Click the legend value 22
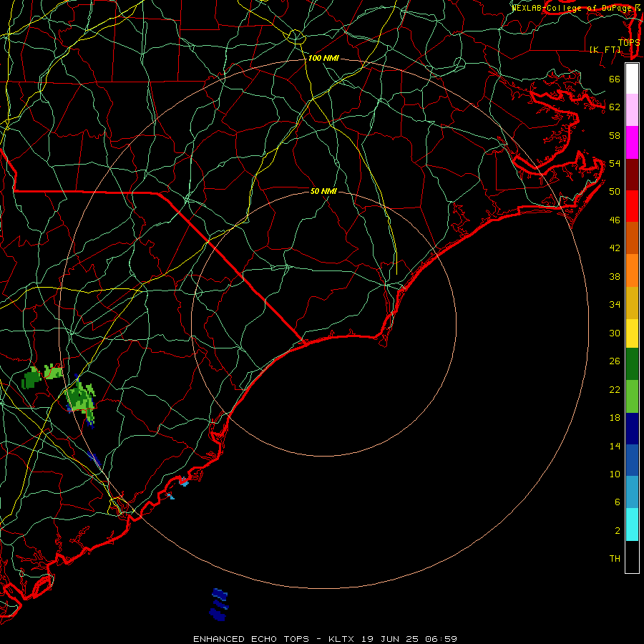This screenshot has height=644, width=644. point(615,389)
